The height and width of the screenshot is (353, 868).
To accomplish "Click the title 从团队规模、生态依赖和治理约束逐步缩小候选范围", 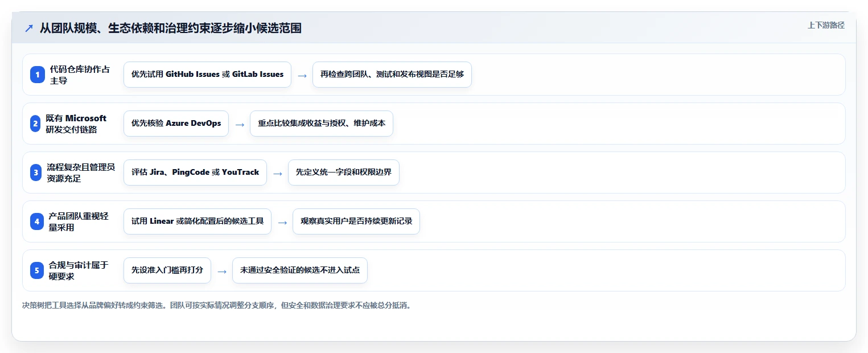I will pos(170,28).
